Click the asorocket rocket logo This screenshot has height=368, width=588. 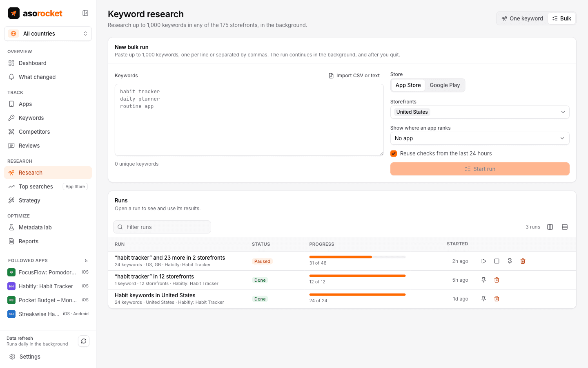coord(14,13)
